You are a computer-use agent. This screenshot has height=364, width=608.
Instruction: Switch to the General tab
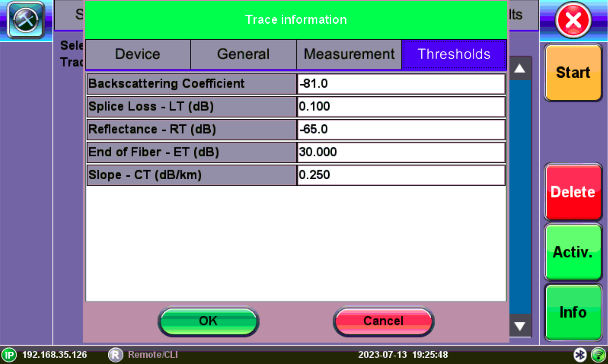point(243,55)
